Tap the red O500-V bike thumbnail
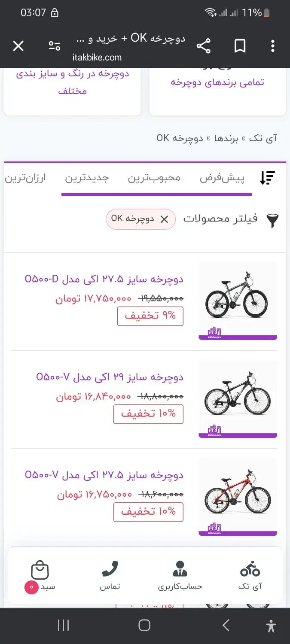This screenshot has width=290, height=644. pyautogui.click(x=238, y=494)
